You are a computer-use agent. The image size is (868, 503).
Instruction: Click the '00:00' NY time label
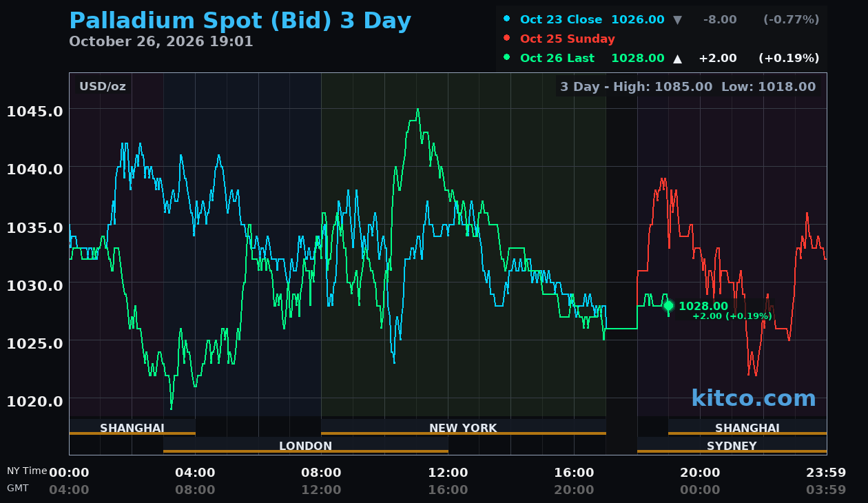(69, 473)
